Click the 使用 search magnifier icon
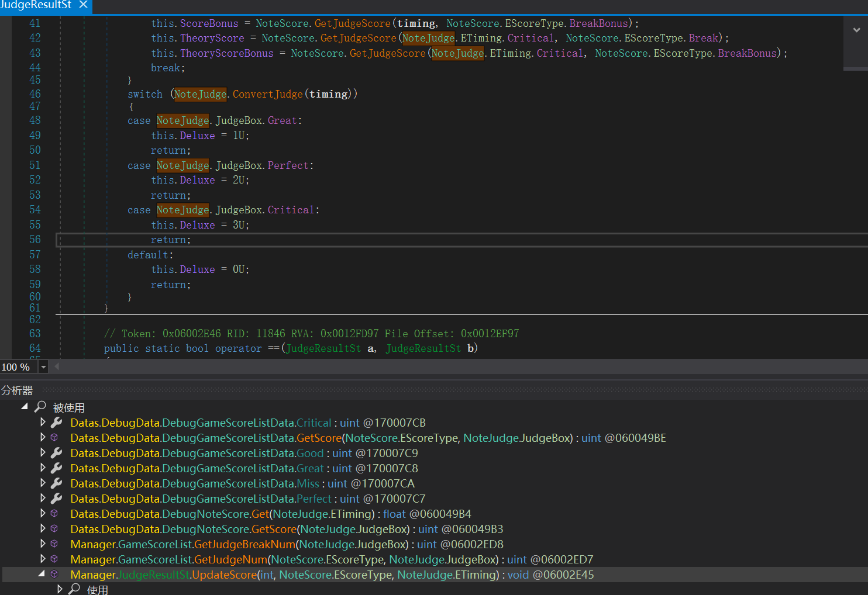 point(74,589)
